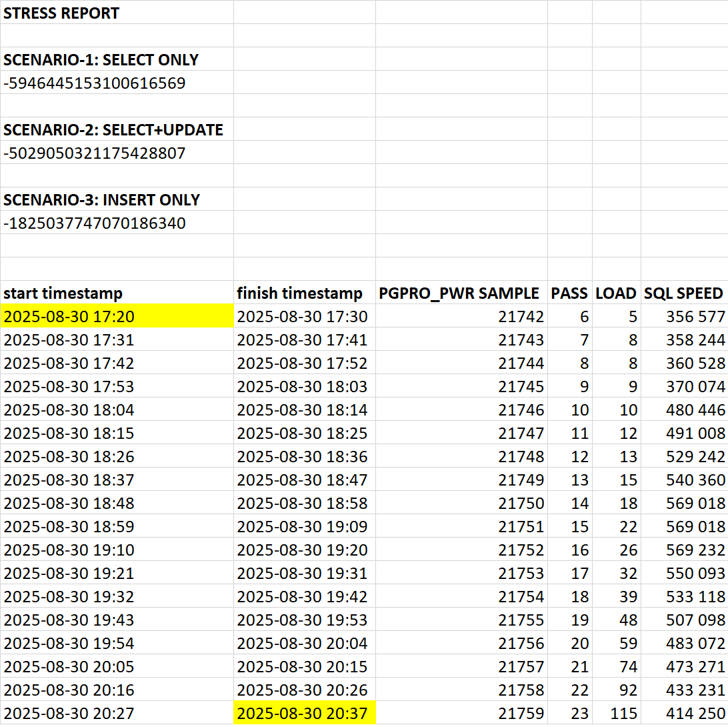Select highlighted start cell 2025-08-30 17:20
This screenshot has width=728, height=727.
pos(117,316)
